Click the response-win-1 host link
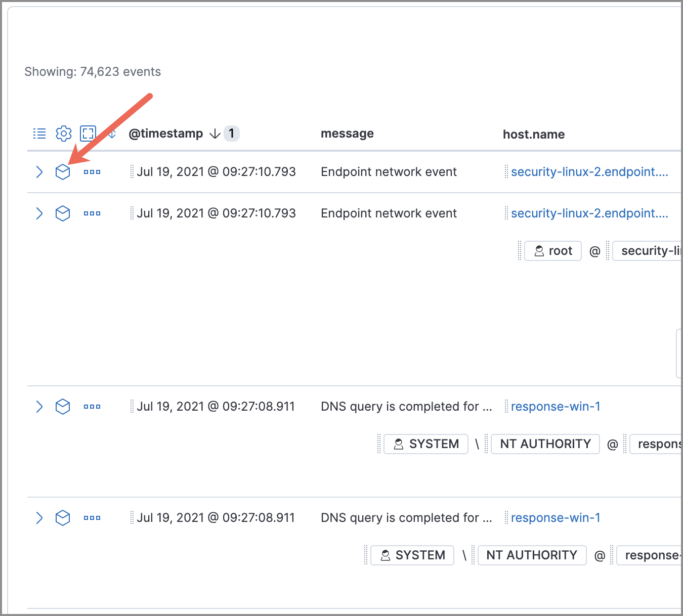683x616 pixels. (555, 406)
